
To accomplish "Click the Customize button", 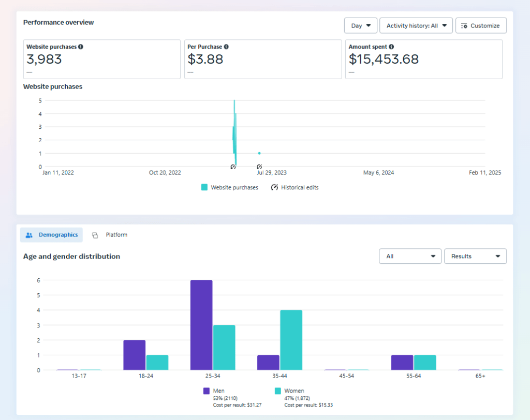I will (480, 26).
